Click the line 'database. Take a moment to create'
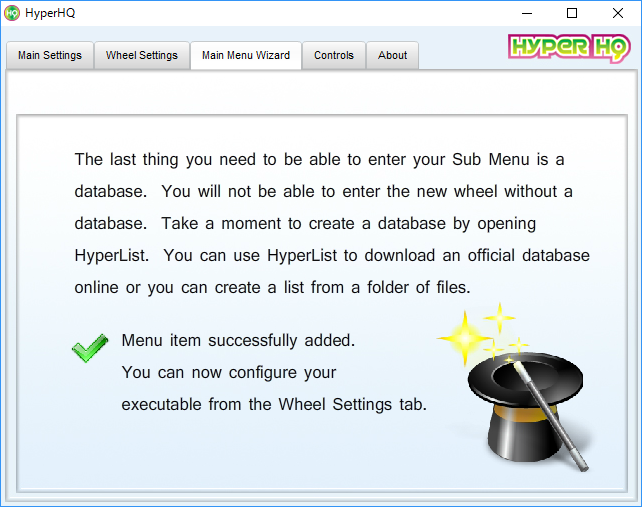 tap(305, 224)
